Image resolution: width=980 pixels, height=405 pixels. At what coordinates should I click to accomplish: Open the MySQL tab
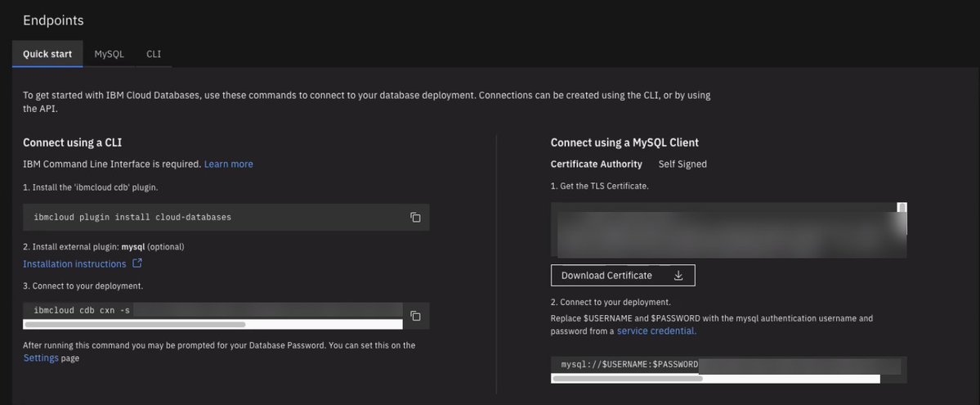[x=109, y=54]
